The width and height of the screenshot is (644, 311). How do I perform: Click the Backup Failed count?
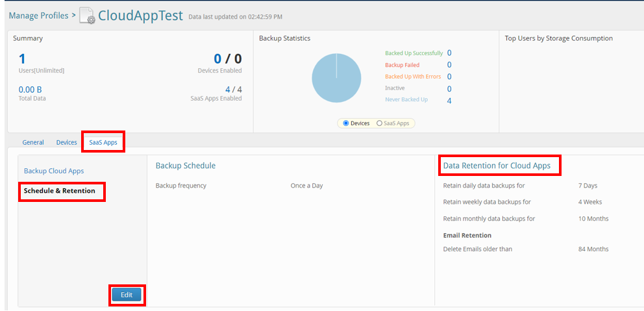(449, 65)
